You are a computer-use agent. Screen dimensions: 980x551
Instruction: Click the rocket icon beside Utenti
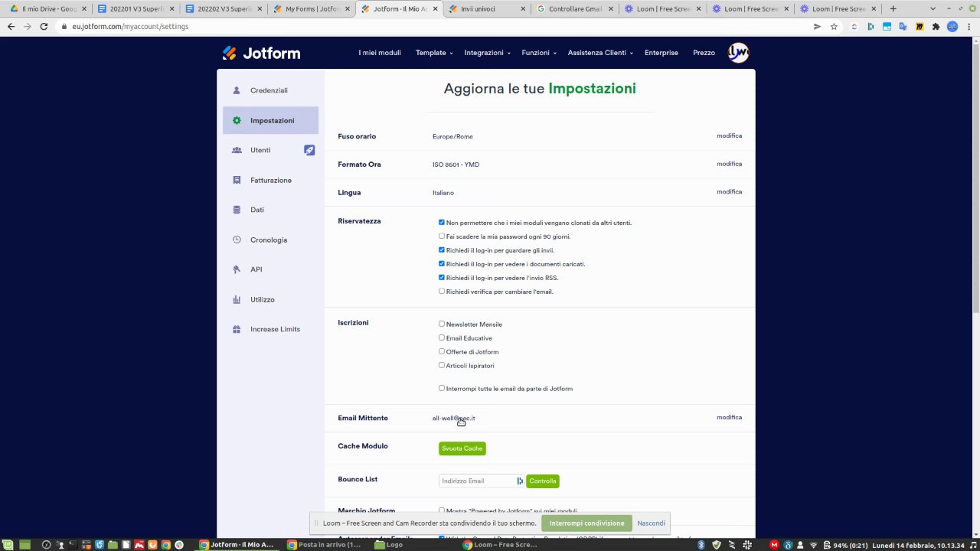[x=309, y=150]
